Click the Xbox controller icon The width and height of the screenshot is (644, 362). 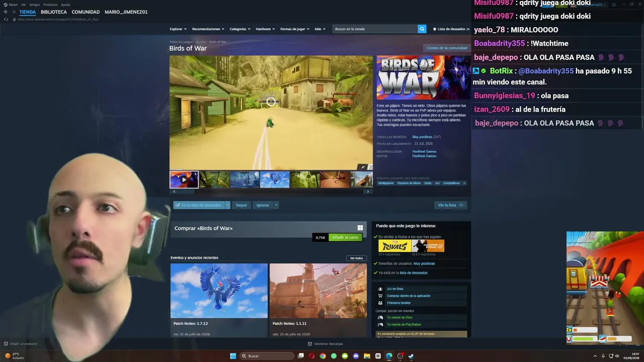click(380, 318)
